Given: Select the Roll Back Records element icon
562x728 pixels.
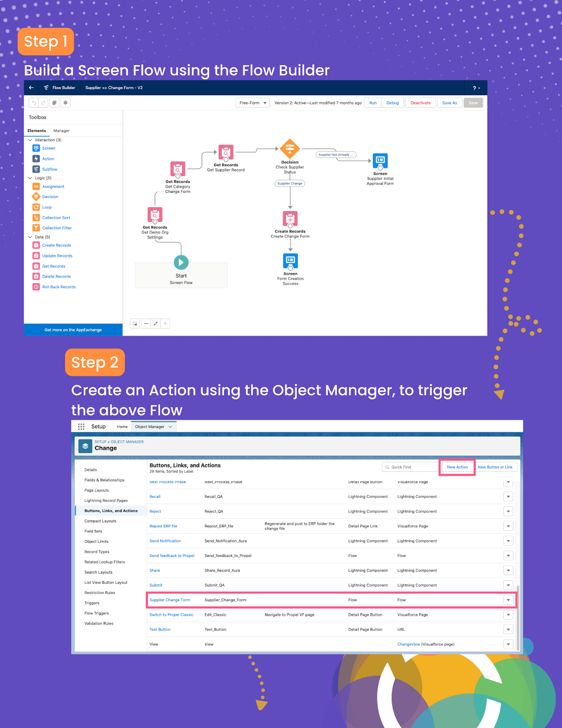Looking at the screenshot, I should point(36,287).
